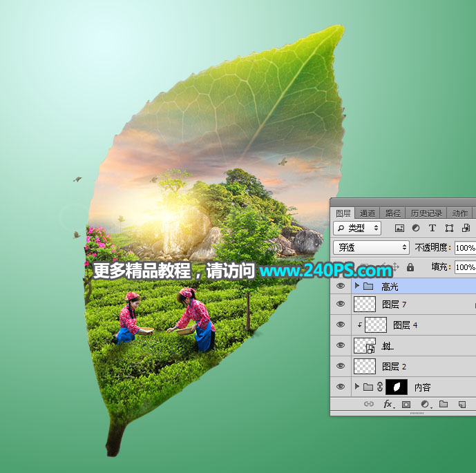The image size is (476, 473).
Task: Switch to the 图层 tab
Action: (343, 213)
